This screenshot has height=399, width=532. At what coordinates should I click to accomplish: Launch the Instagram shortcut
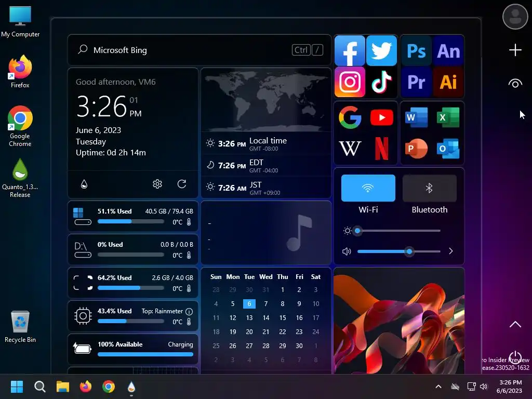350,82
